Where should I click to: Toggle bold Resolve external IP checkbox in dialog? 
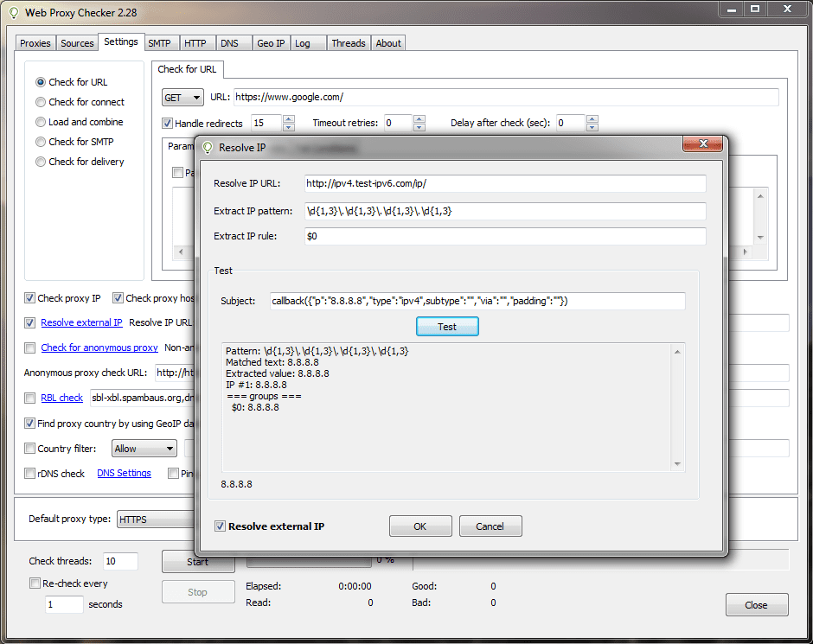(x=220, y=526)
